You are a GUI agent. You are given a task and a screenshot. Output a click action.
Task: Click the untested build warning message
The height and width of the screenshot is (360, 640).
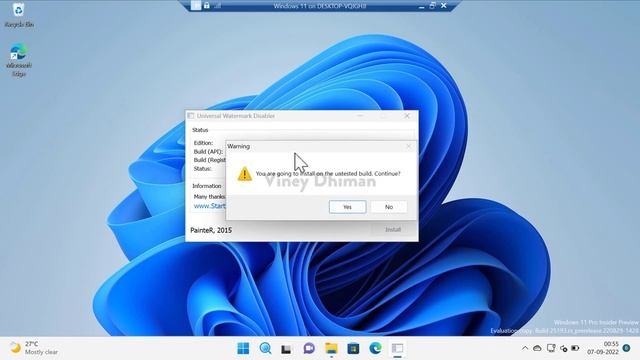click(x=328, y=173)
